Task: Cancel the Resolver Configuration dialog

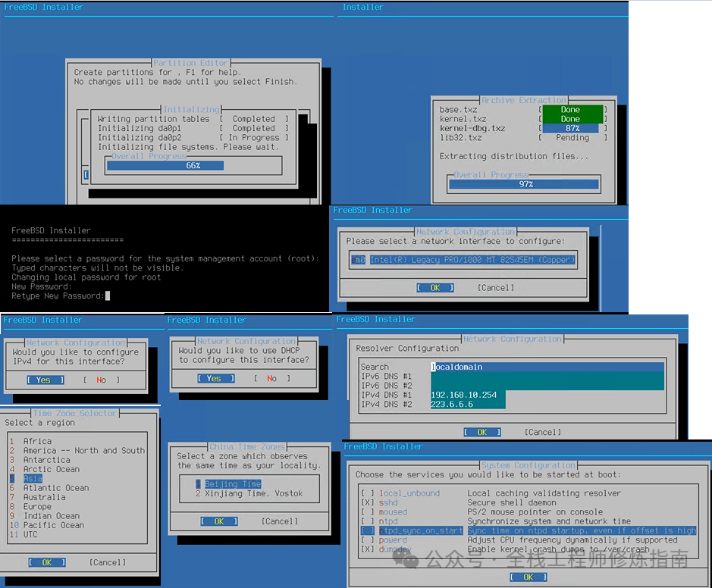Action: (x=542, y=432)
